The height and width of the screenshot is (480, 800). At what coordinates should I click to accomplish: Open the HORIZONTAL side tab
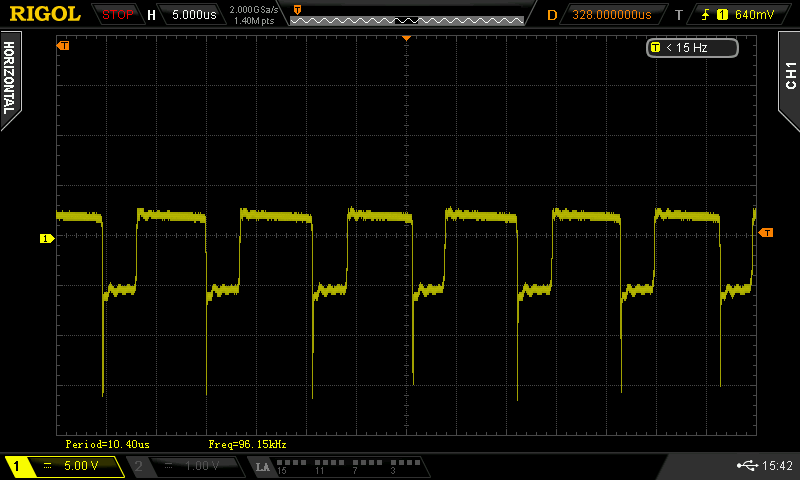(x=10, y=76)
